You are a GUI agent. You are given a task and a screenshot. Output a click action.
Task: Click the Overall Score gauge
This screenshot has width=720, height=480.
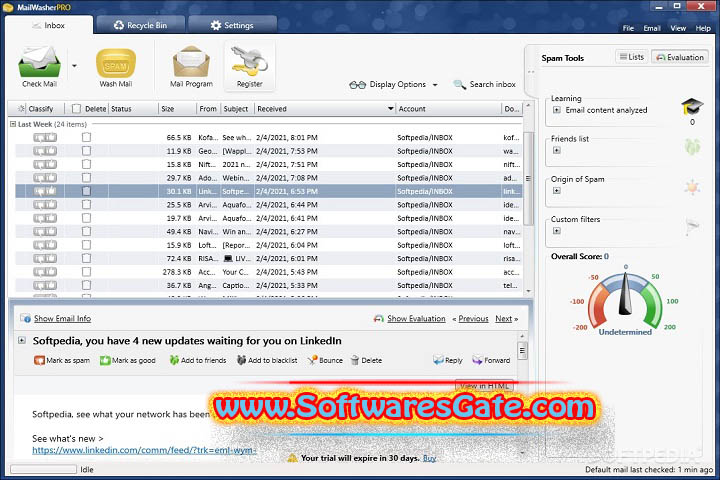point(625,299)
